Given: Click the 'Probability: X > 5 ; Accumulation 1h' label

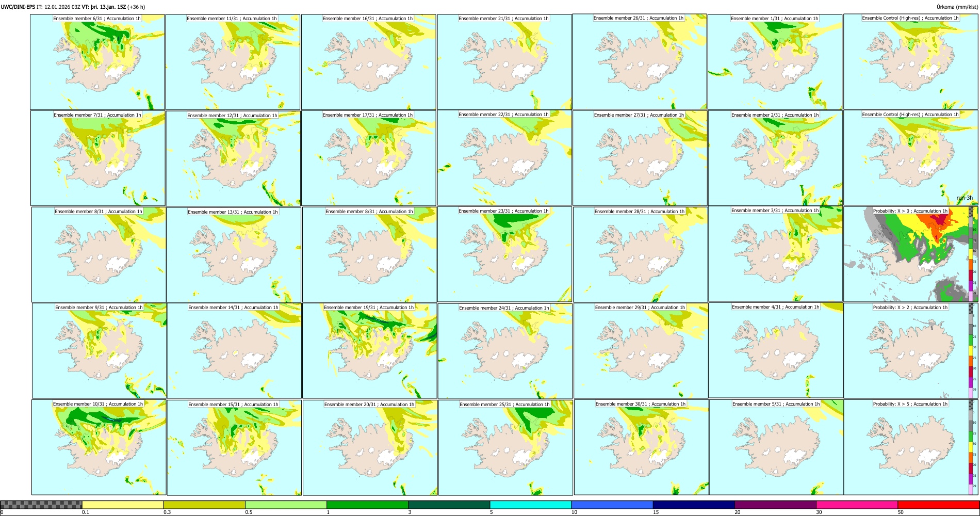Looking at the screenshot, I should point(910,404).
